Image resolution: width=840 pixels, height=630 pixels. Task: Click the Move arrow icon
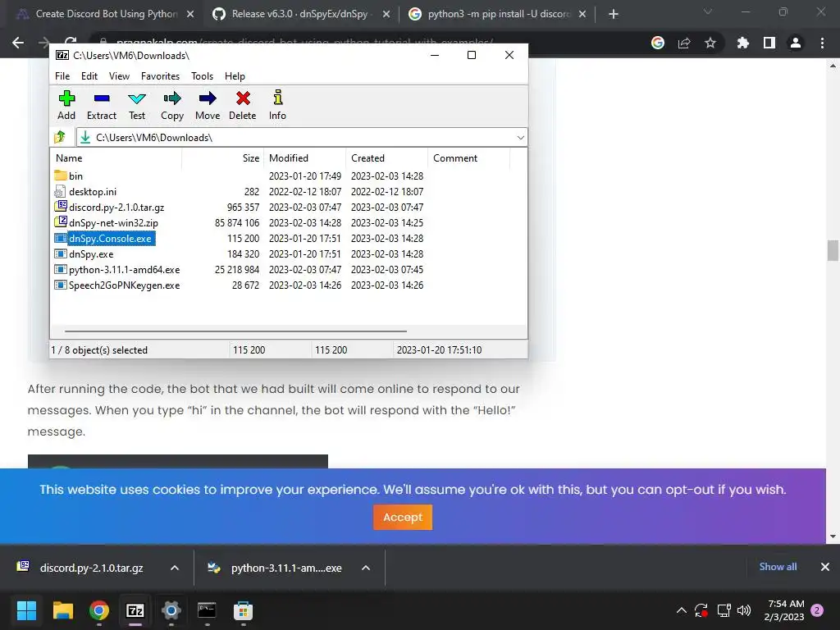coord(208,98)
